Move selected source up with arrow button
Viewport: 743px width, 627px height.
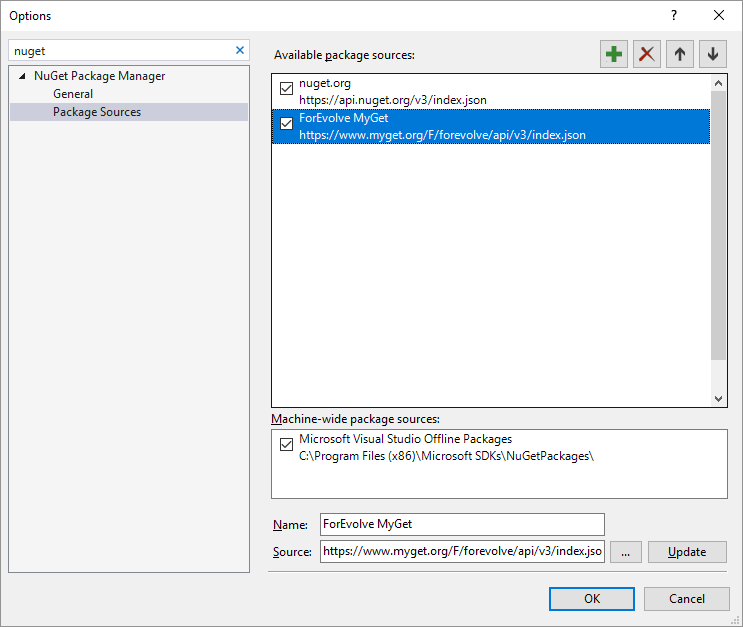click(x=680, y=55)
